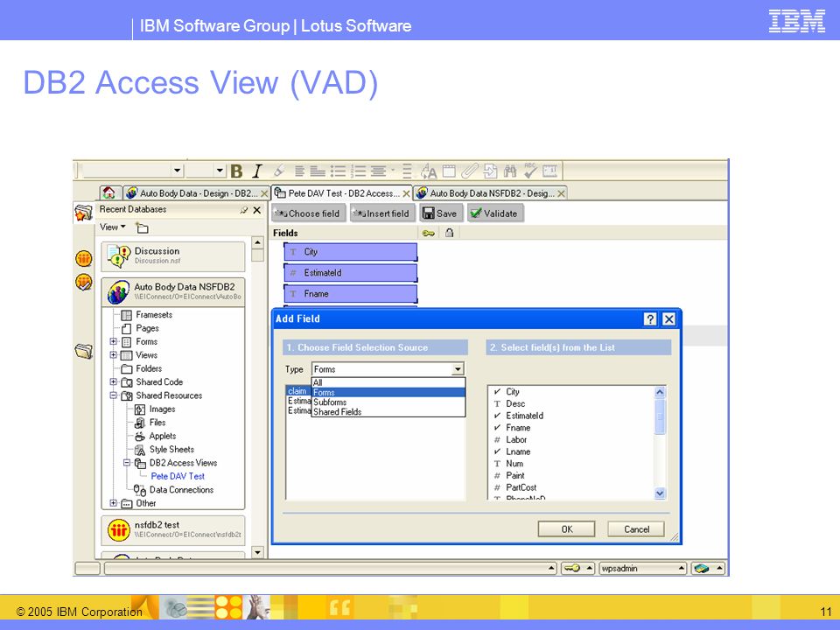Open the font name dropdown in toolbar

[177, 171]
